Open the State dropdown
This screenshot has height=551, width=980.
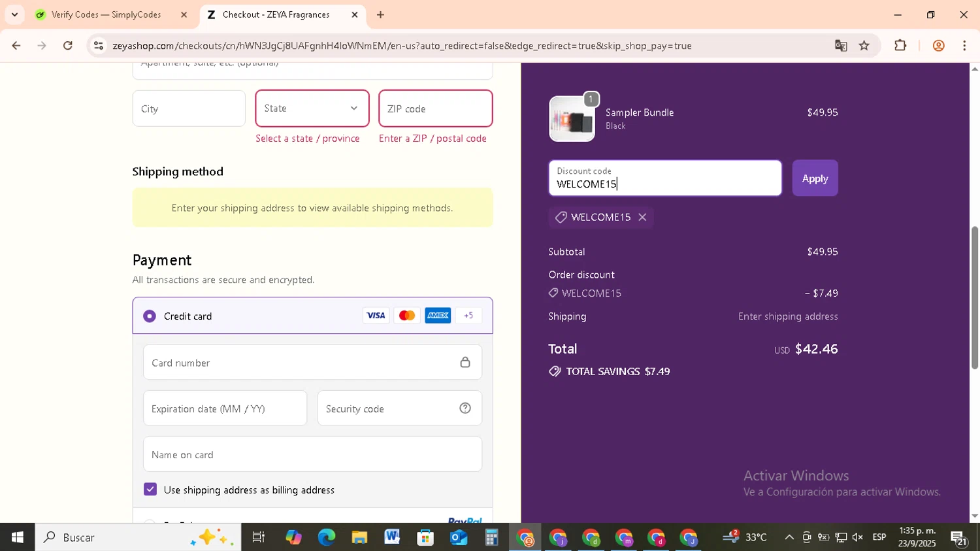[312, 109]
